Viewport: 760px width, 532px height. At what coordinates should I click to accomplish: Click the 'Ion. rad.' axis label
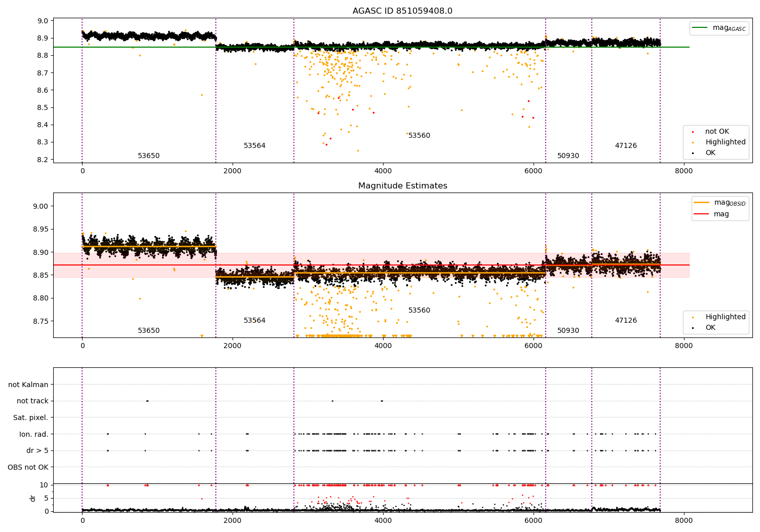pyautogui.click(x=34, y=434)
